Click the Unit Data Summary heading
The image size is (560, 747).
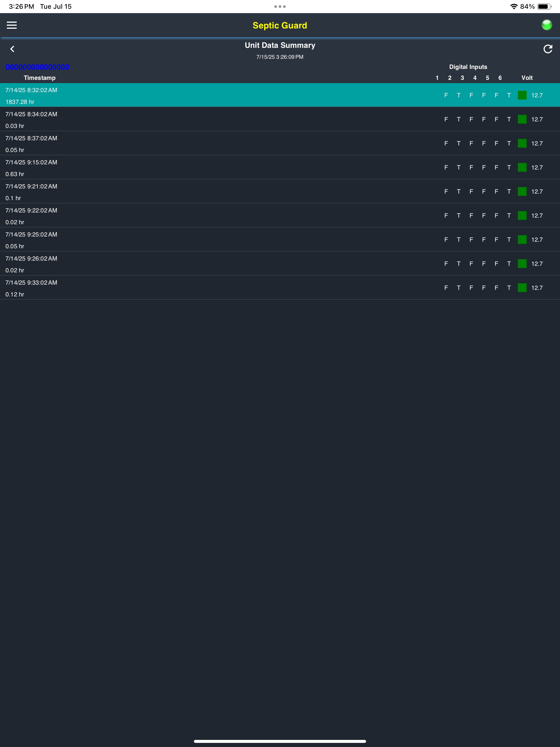coord(280,45)
